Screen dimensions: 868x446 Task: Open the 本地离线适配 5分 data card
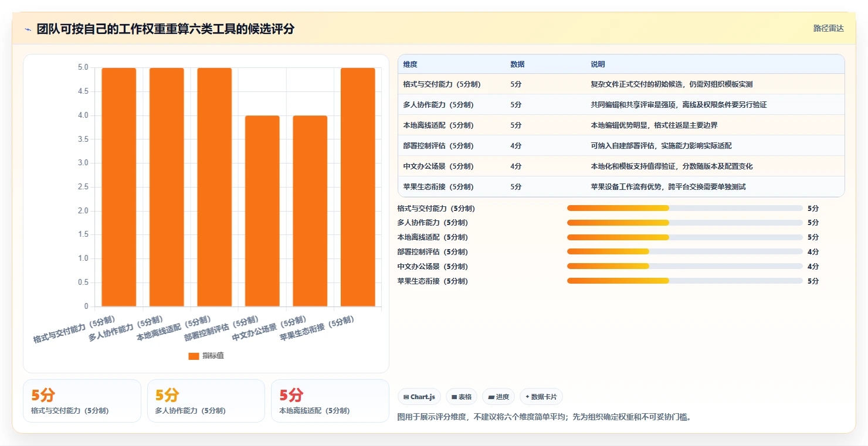[330, 401]
